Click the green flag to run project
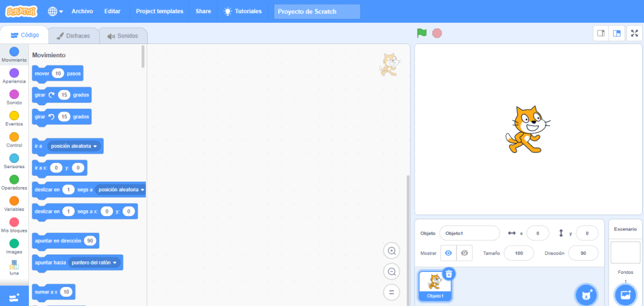644x306 pixels. click(421, 33)
